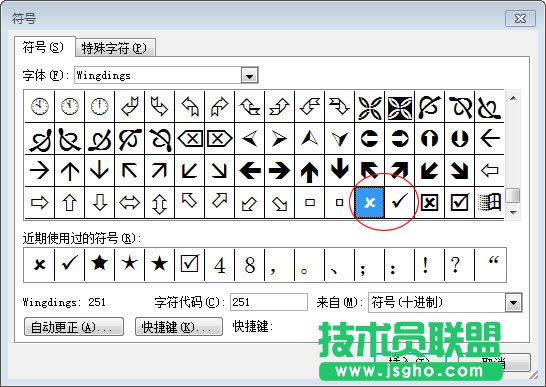The width and height of the screenshot is (546, 387).
Task: Pick the first black star in recent symbols
Action: click(x=99, y=264)
